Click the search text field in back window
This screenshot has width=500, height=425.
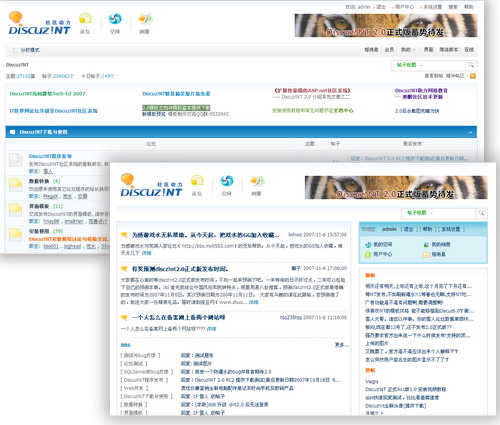pyautogui.click(x=445, y=65)
